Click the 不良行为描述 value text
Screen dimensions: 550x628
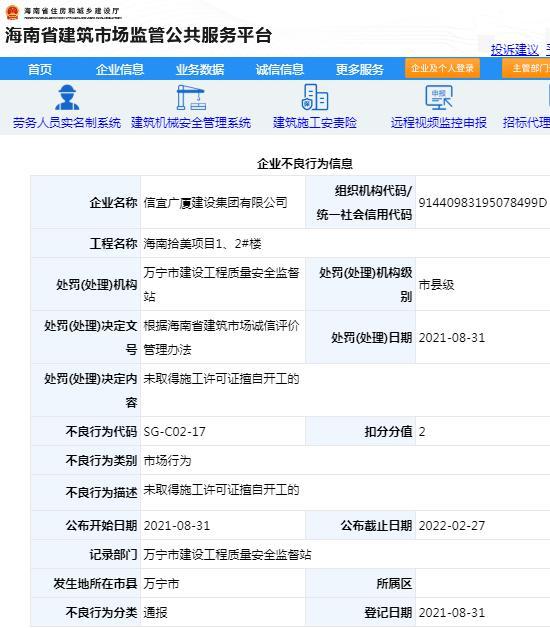(x=222, y=490)
